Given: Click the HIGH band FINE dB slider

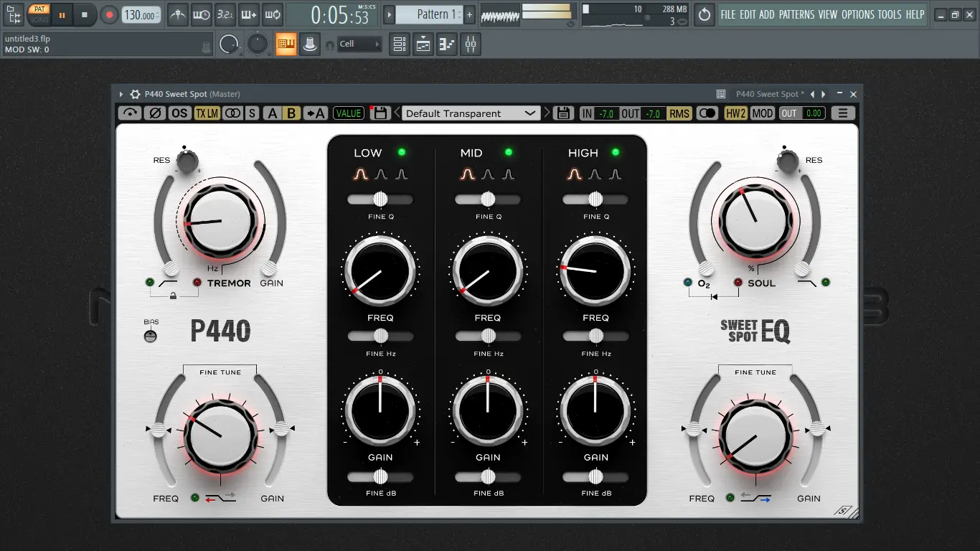Looking at the screenshot, I should tap(595, 476).
